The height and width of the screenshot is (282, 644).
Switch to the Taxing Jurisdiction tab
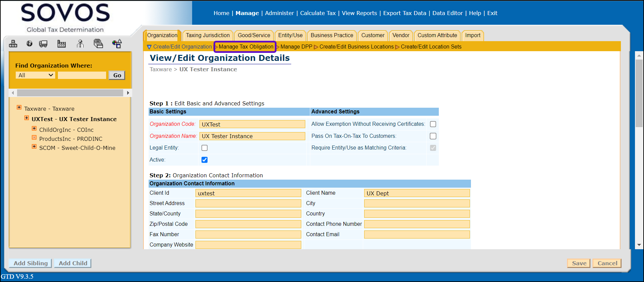point(208,35)
